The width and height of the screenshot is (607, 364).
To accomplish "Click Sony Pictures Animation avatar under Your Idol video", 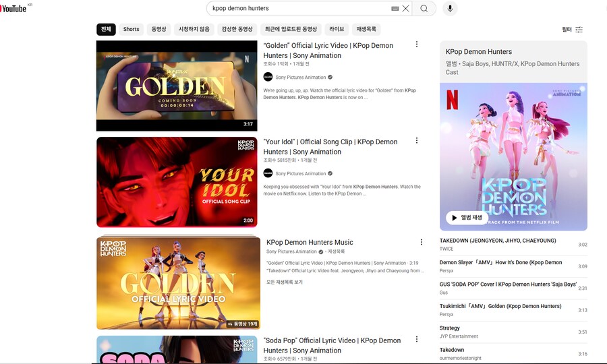I will (x=268, y=173).
